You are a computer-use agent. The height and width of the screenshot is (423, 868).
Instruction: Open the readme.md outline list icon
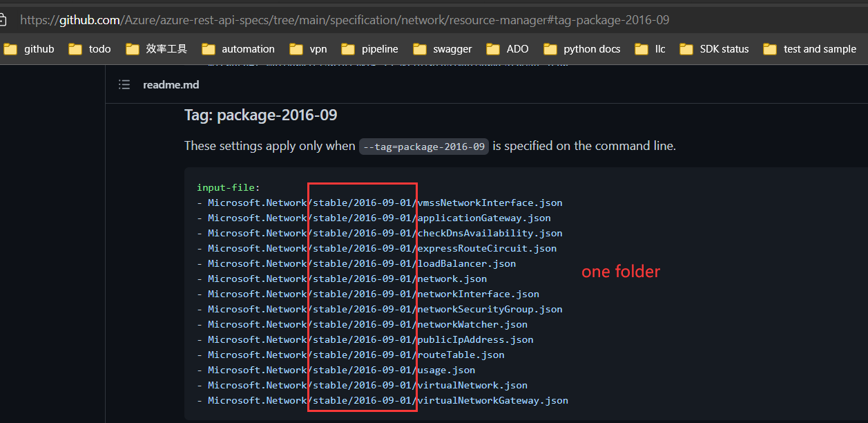(x=124, y=84)
